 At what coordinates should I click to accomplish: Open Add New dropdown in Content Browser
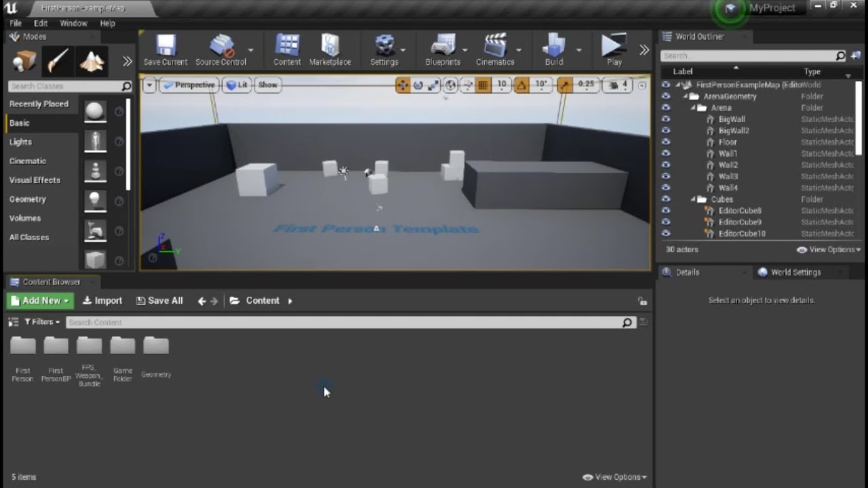coord(41,301)
